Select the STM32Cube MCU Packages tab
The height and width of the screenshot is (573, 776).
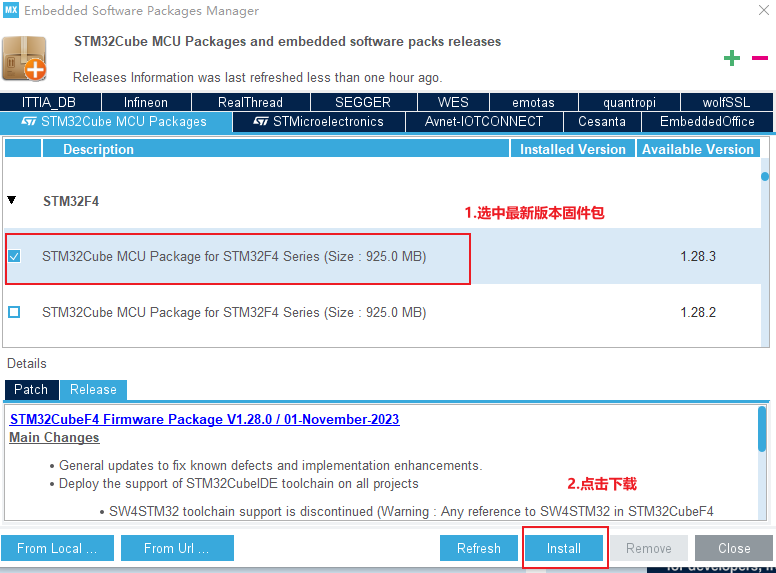[x=116, y=122]
